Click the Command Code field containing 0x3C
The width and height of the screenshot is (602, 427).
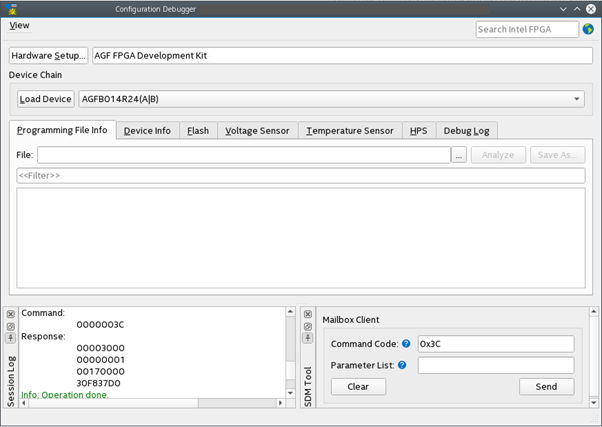(496, 344)
